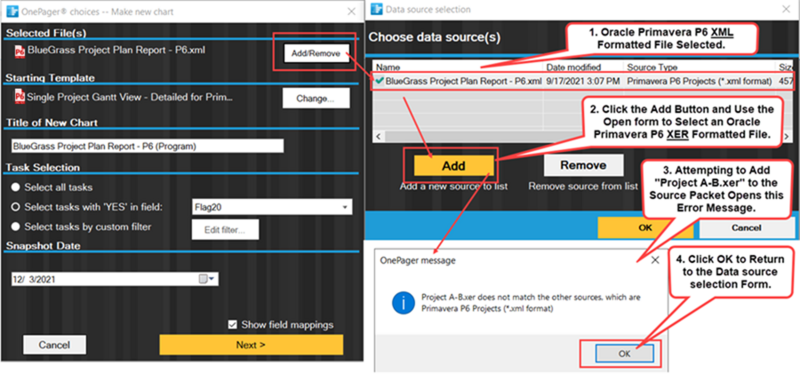Click left arrow of data source list scrollbar

coord(379,136)
